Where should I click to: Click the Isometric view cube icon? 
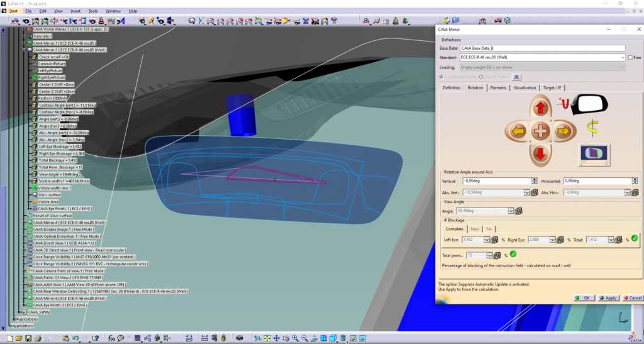pyautogui.click(x=333, y=338)
